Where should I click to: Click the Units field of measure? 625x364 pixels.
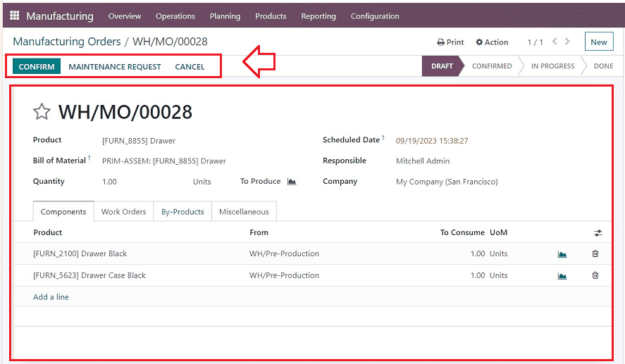coord(202,182)
